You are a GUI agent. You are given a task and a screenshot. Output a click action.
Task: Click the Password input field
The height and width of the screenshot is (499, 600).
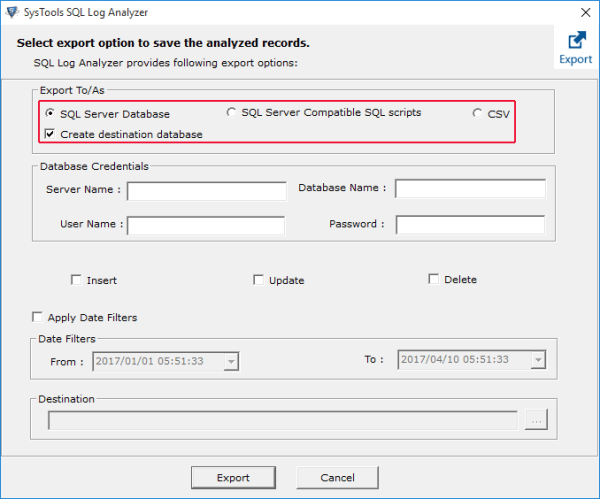pos(470,225)
